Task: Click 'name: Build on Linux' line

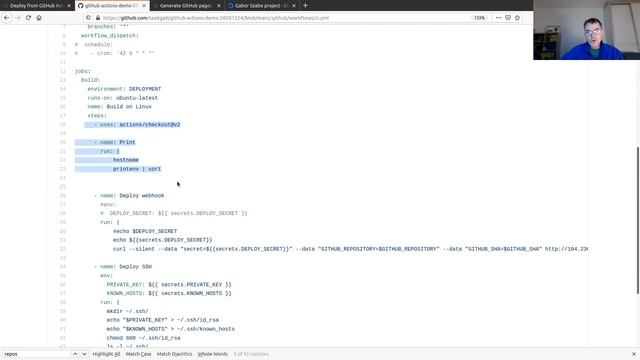Action: (x=119, y=107)
